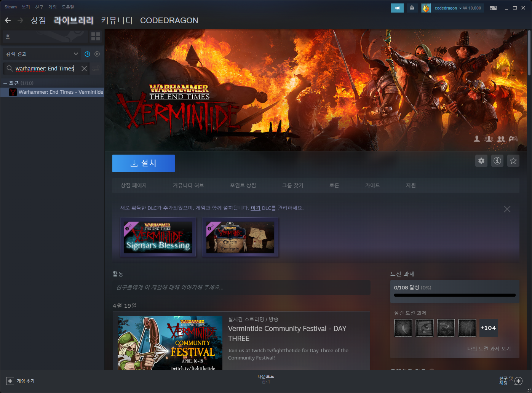Open advanced search filter options icon

(x=96, y=69)
